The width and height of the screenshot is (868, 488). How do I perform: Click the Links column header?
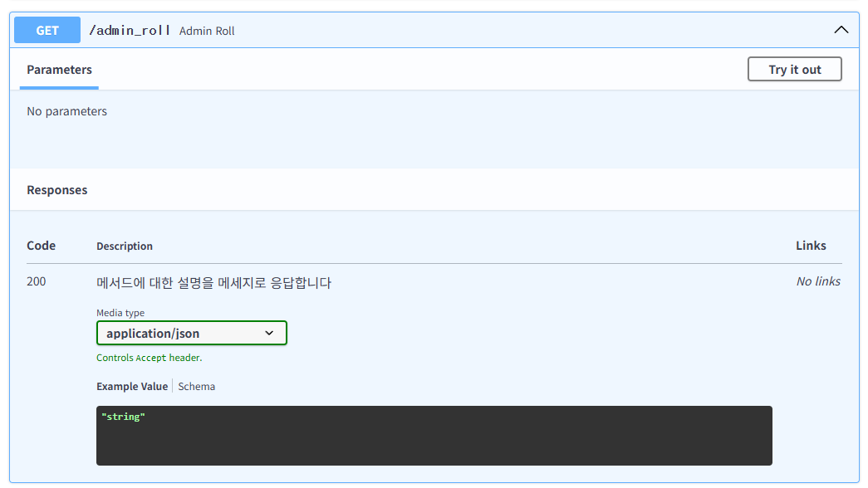tap(811, 246)
